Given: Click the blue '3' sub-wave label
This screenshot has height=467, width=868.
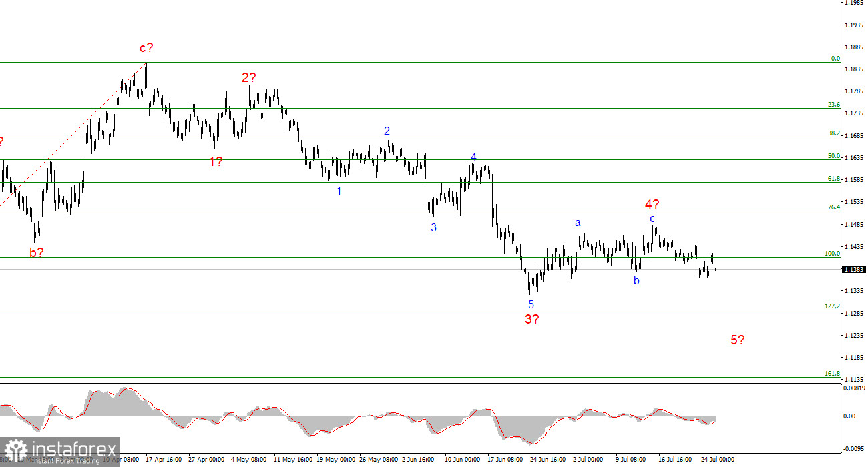Looking at the screenshot, I should coord(434,227).
